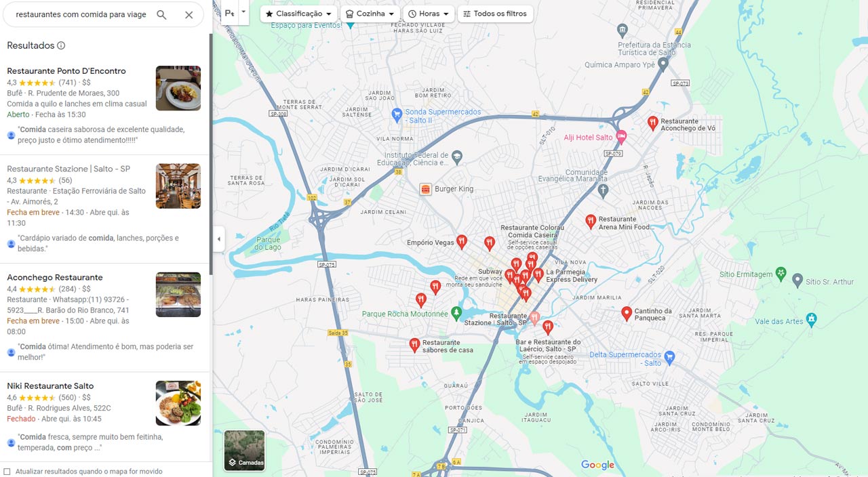The width and height of the screenshot is (868, 477).
Task: View Aconchego Restaurante photo thumbnail
Action: pyautogui.click(x=178, y=294)
